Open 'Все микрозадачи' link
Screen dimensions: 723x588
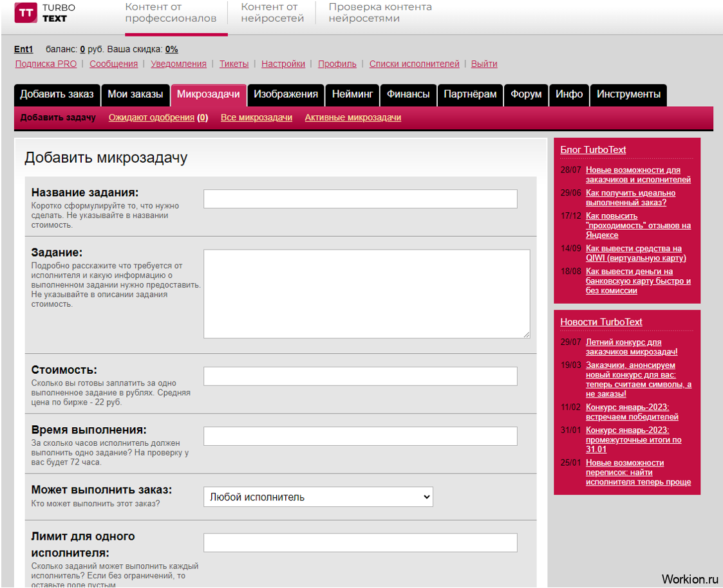(x=256, y=118)
